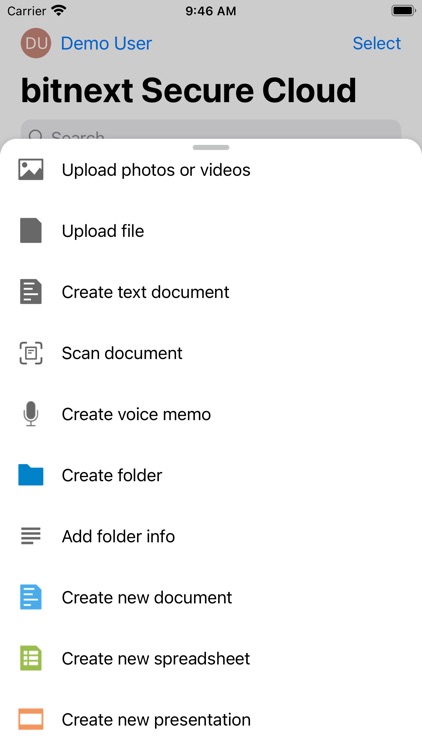Tap the orange presentation icon
This screenshot has height=750, width=422.
point(31,719)
